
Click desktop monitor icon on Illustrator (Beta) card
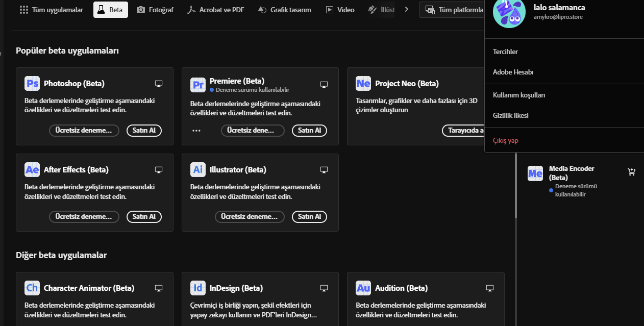tap(324, 170)
